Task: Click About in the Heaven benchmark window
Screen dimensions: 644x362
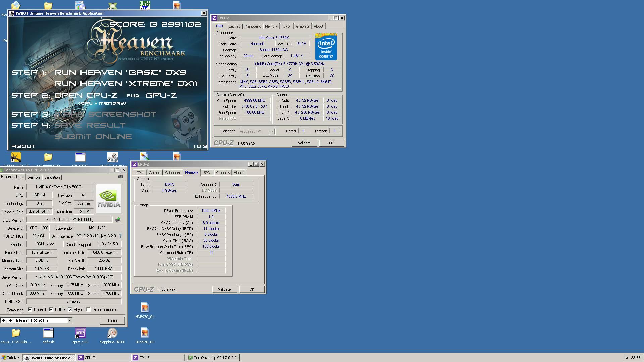Action: (x=23, y=146)
